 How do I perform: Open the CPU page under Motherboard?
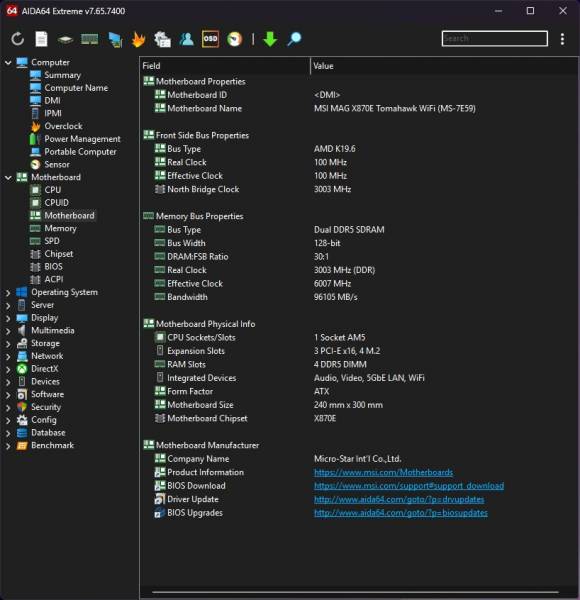pos(52,190)
